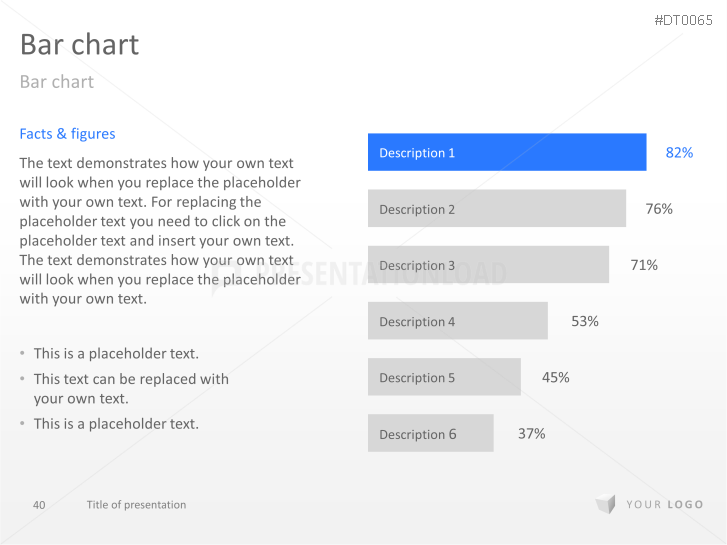Click the #DT0065 code label
The width and height of the screenshot is (727, 545).
(683, 20)
